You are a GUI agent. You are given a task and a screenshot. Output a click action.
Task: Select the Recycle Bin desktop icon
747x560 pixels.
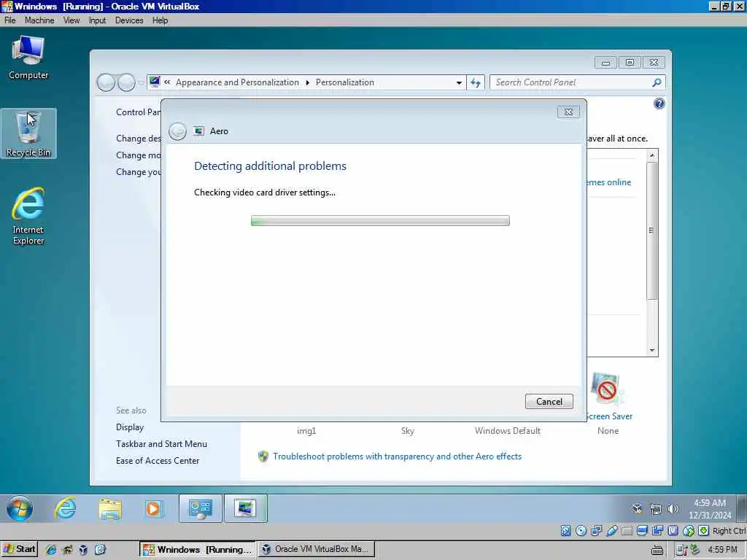point(28,134)
